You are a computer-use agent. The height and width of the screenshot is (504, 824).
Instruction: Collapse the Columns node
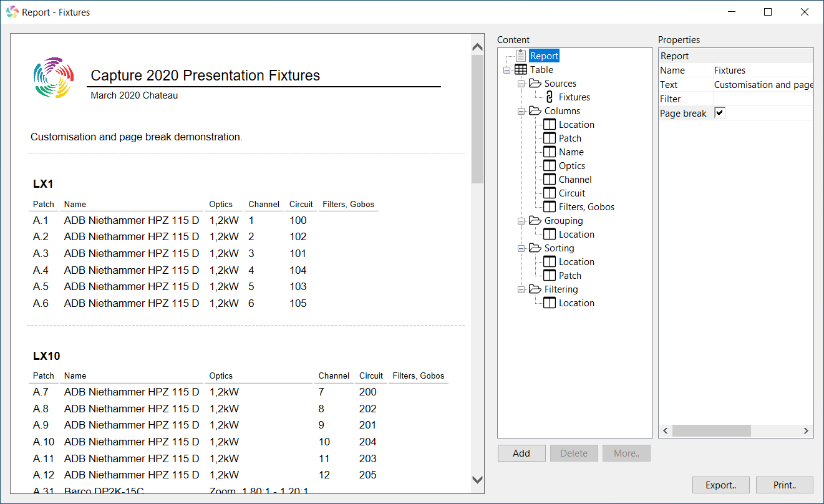click(521, 111)
